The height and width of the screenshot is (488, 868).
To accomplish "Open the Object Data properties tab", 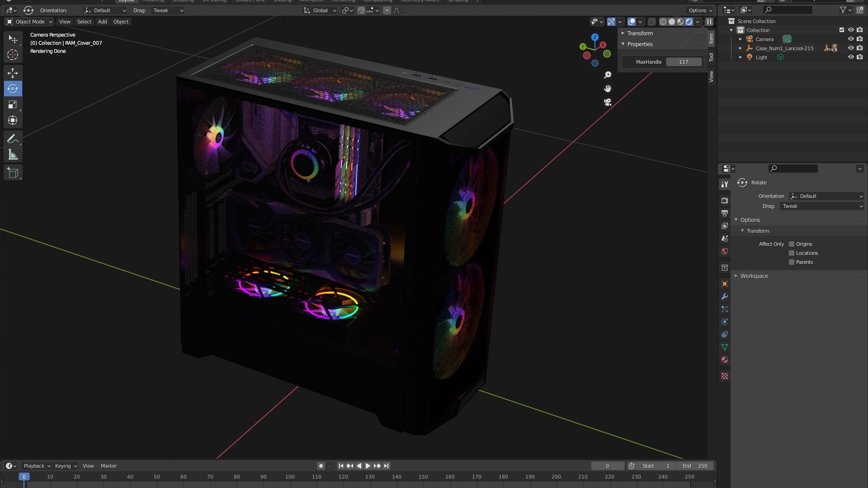I will [724, 347].
